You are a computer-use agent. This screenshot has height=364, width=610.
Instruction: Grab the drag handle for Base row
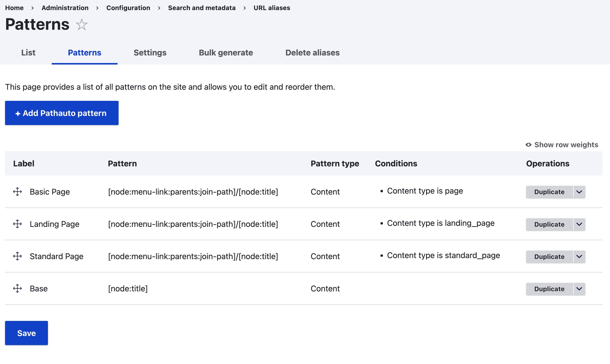point(17,288)
